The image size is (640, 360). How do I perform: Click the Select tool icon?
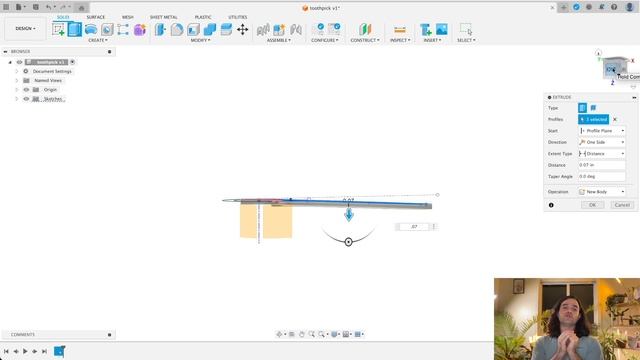pos(466,29)
